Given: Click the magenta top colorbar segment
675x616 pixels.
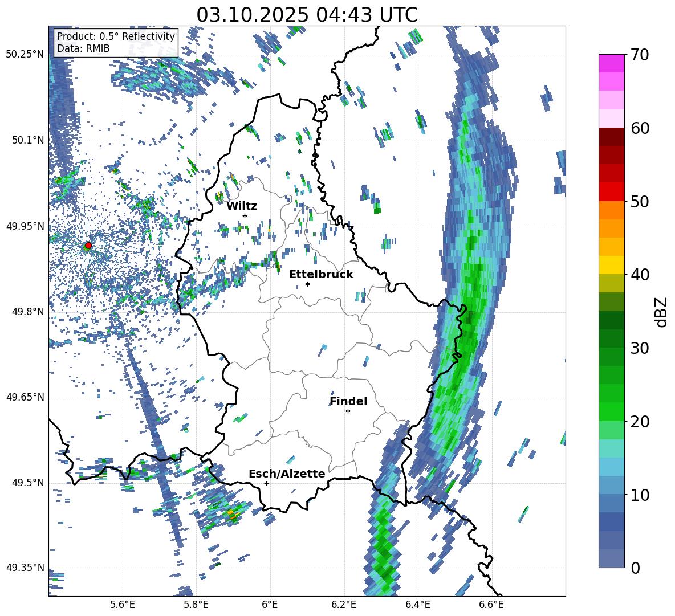Looking at the screenshot, I should (611, 63).
